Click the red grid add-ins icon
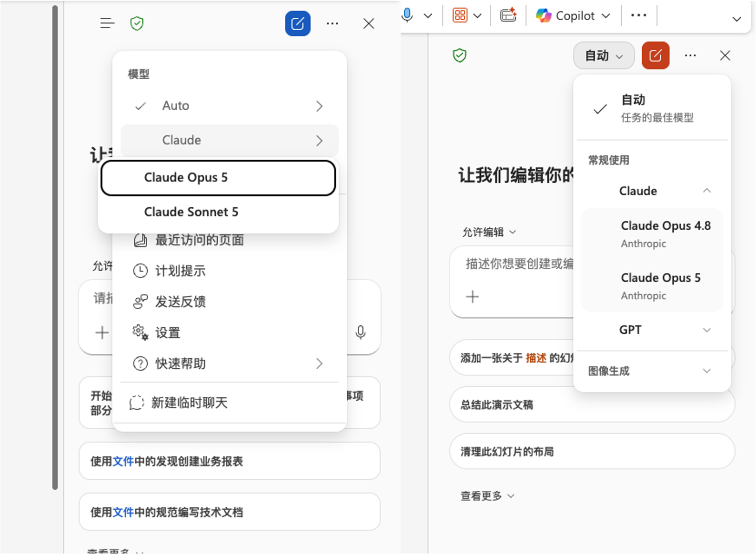Image resolution: width=756 pixels, height=554 pixels. [x=460, y=15]
